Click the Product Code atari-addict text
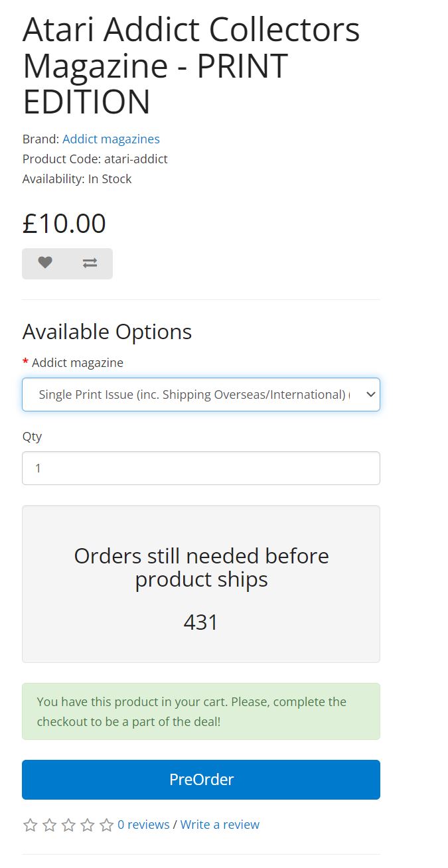This screenshot has width=448, height=868. (x=95, y=159)
